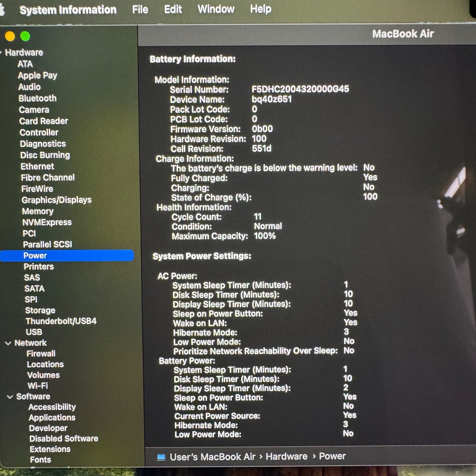The image size is (476, 476).
Task: Select Bluetooth in the Hardware list
Action: 37,98
